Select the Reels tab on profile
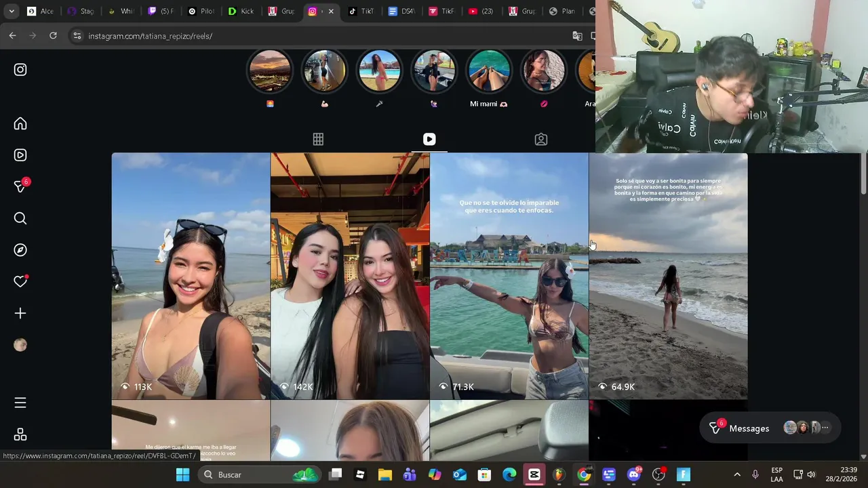 (x=429, y=139)
